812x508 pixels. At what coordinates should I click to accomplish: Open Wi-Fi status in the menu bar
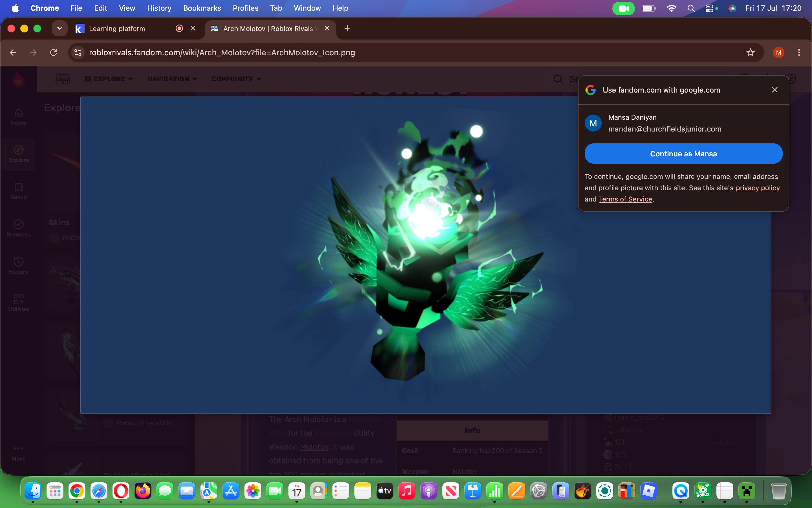[x=671, y=8]
